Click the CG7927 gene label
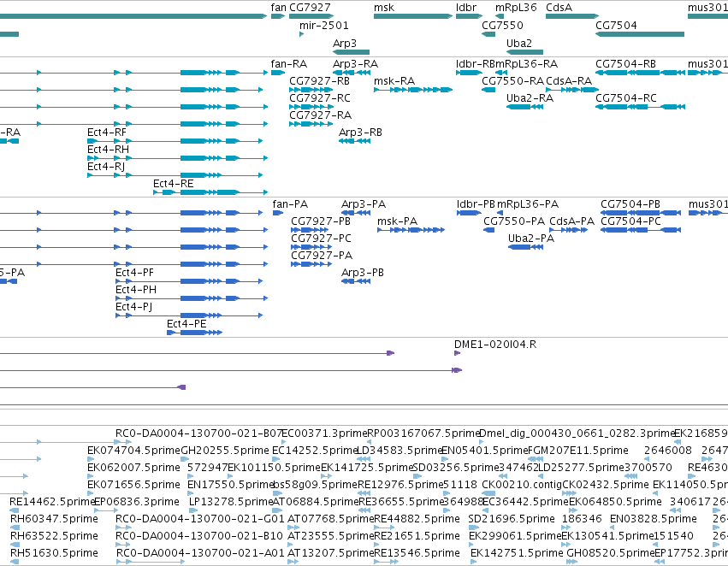728x566 pixels. pyautogui.click(x=310, y=8)
